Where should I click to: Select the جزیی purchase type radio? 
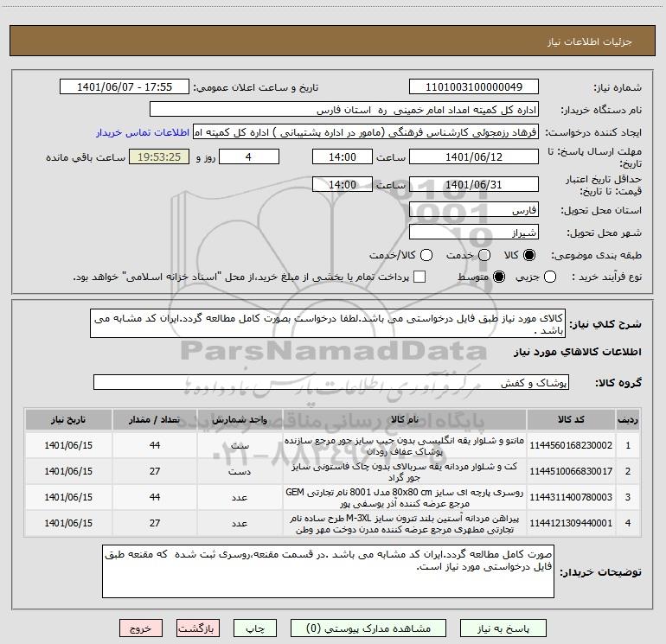[x=550, y=277]
